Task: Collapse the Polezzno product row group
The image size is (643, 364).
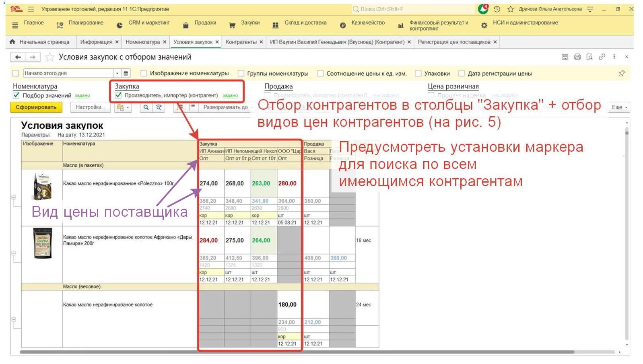Action: pyautogui.click(x=14, y=197)
